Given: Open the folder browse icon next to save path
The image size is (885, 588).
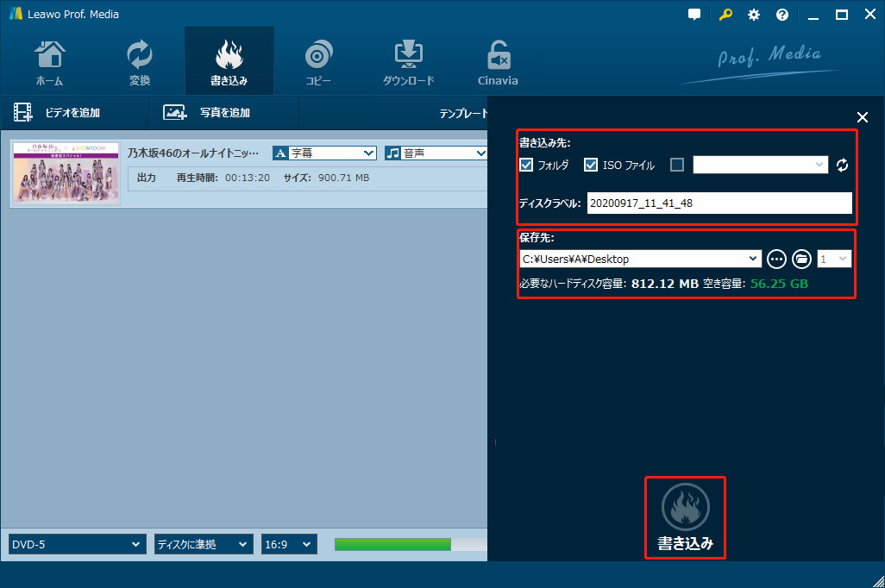Looking at the screenshot, I should pyautogui.click(x=801, y=258).
